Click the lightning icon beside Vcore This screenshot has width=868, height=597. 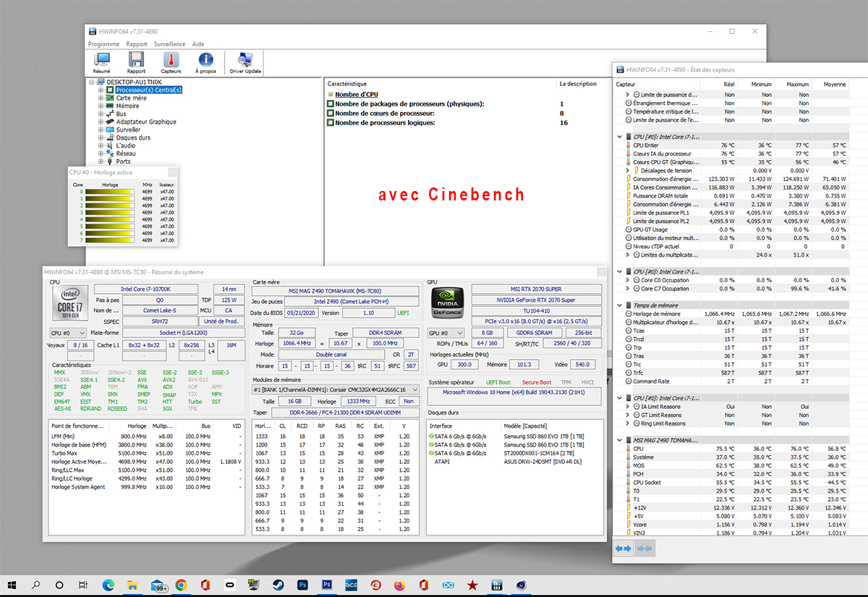coord(628,525)
